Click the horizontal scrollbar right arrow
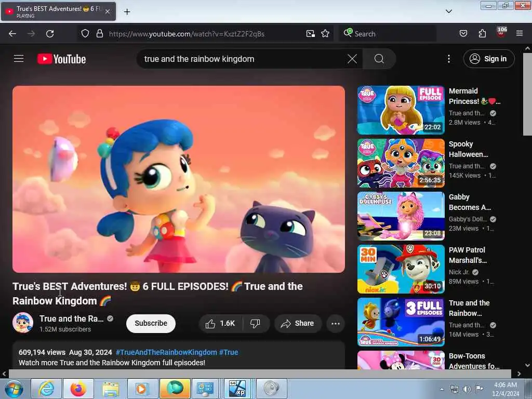This screenshot has height=399, width=532. (519, 374)
